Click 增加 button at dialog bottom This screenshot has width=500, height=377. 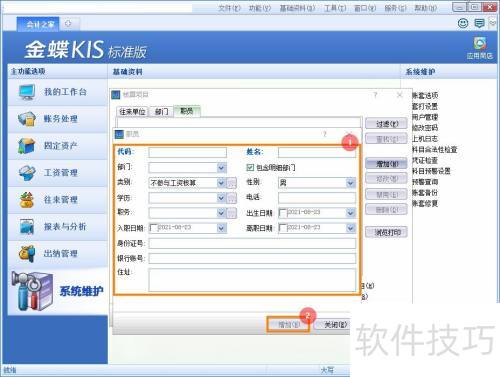[x=288, y=324]
